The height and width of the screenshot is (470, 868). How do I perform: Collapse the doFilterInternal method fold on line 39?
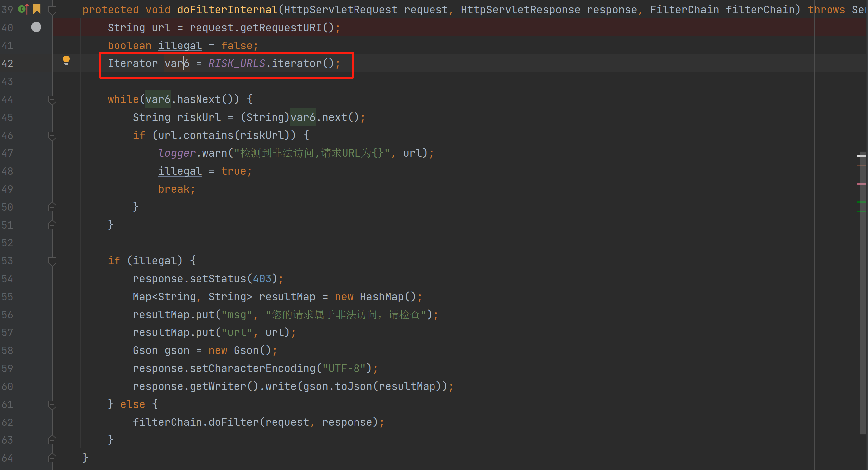[x=52, y=10]
